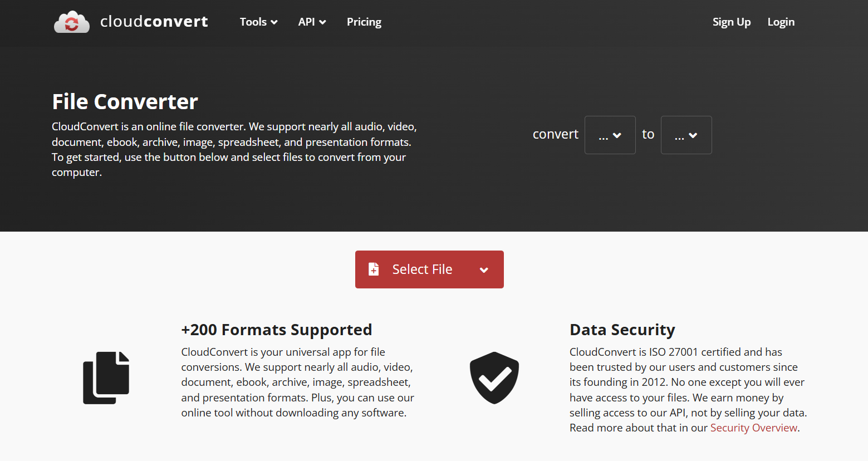Expand the Select File dropdown arrow
The image size is (868, 461).
(x=484, y=270)
